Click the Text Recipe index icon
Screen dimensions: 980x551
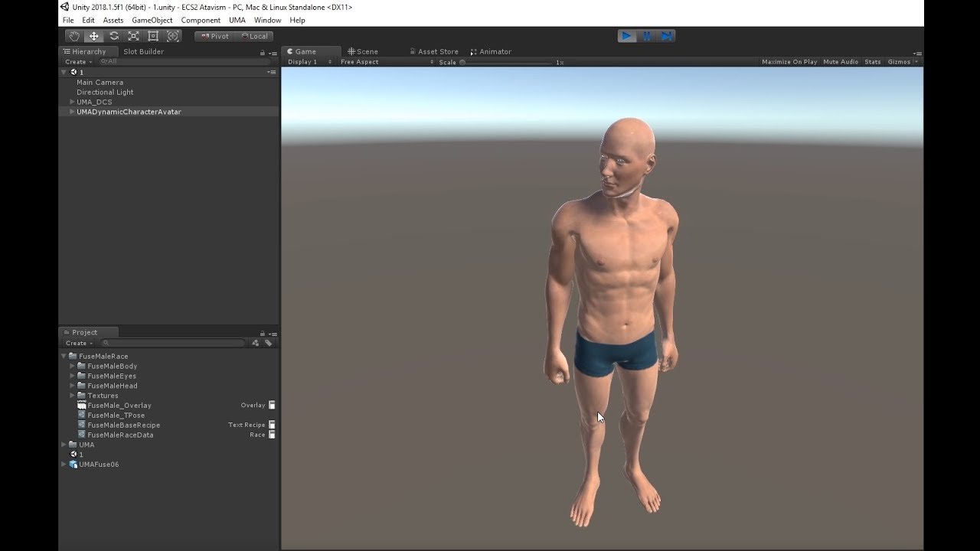(x=272, y=425)
